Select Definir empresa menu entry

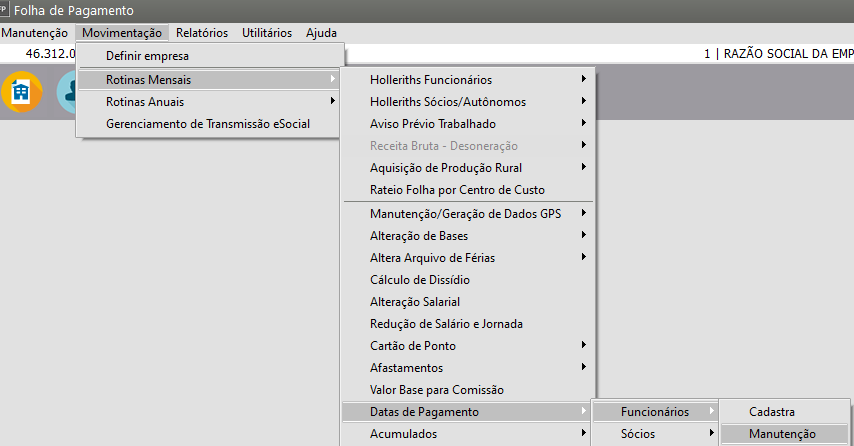pos(147,56)
